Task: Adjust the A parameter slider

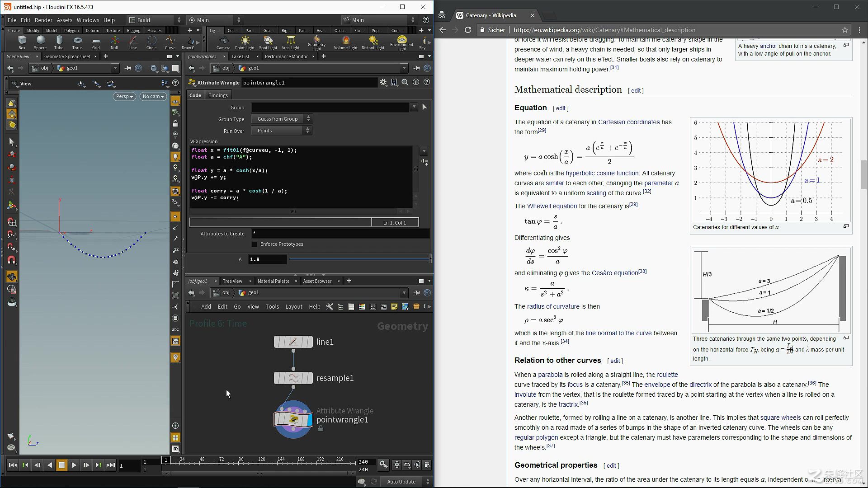Action: pos(360,259)
